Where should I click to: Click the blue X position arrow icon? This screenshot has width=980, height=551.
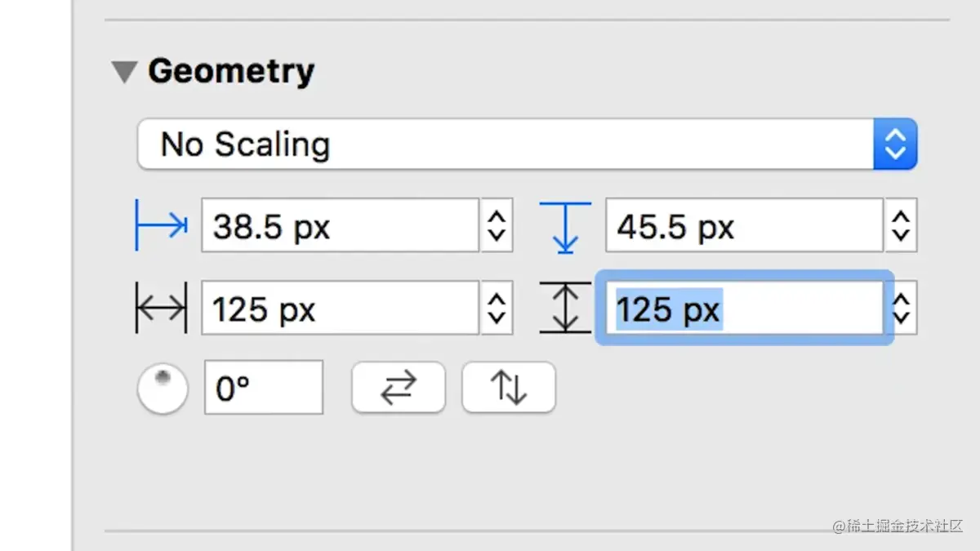point(161,226)
